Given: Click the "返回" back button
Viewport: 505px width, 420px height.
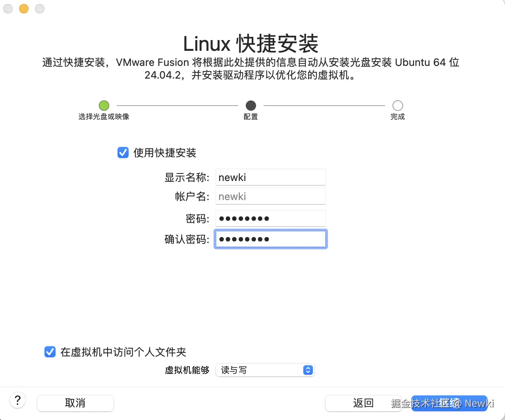Looking at the screenshot, I should (363, 403).
